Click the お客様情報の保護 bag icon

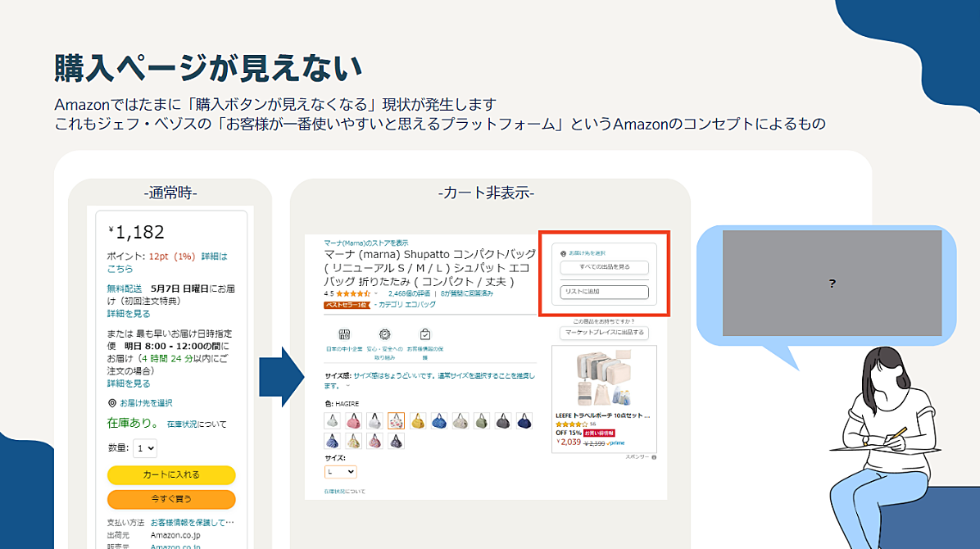click(x=425, y=334)
